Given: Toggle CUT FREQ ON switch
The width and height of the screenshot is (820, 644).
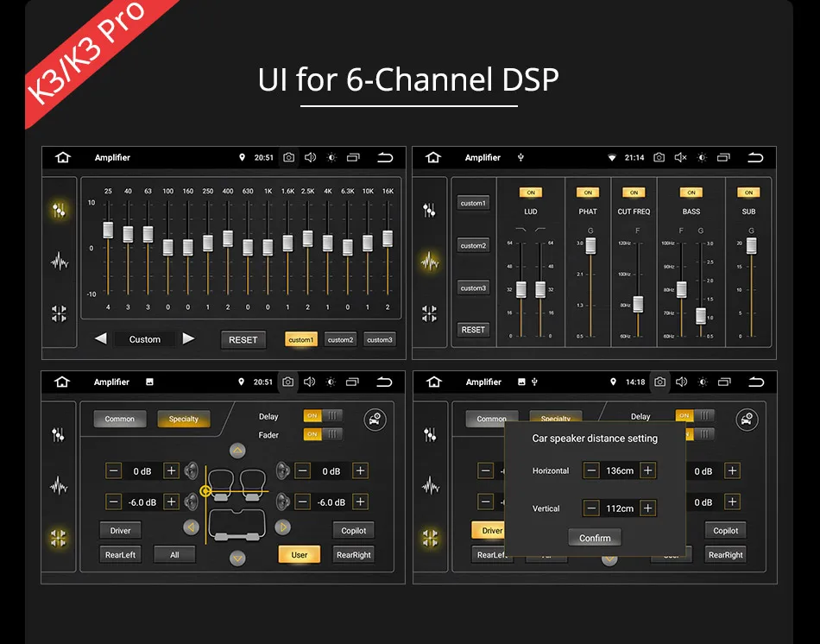Looking at the screenshot, I should click(x=634, y=193).
